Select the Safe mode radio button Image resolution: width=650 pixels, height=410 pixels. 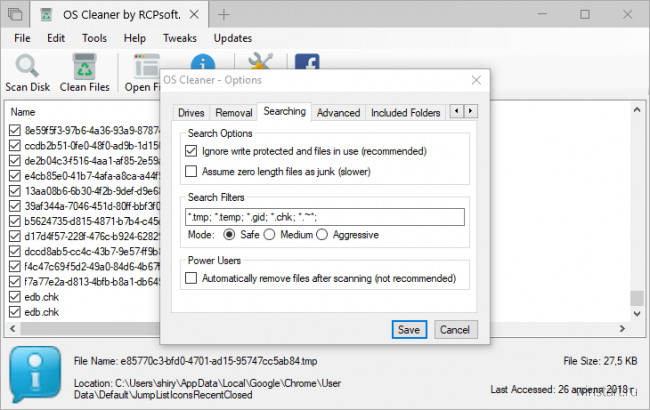[229, 235]
